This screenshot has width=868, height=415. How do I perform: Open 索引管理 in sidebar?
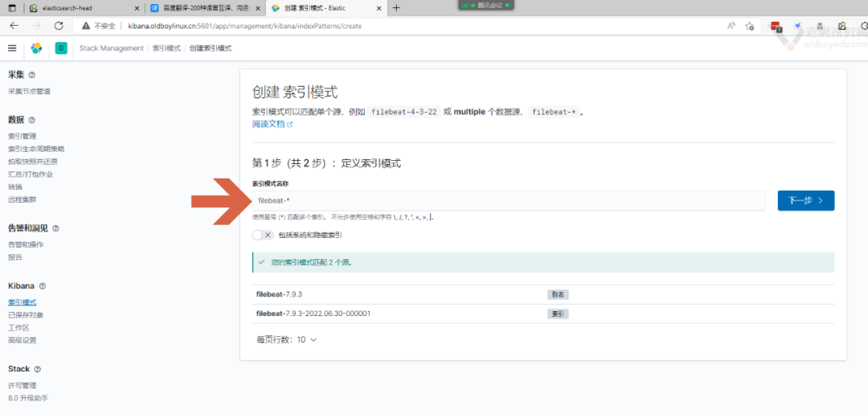click(x=23, y=136)
